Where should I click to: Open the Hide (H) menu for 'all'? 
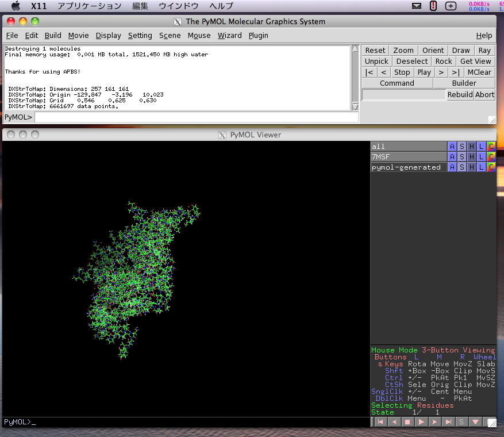point(472,146)
